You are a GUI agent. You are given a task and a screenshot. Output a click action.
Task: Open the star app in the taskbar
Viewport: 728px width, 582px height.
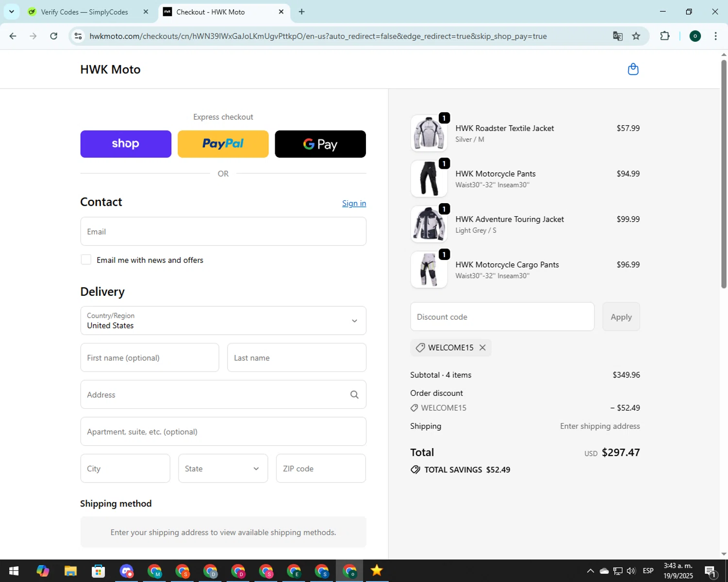[x=377, y=571]
